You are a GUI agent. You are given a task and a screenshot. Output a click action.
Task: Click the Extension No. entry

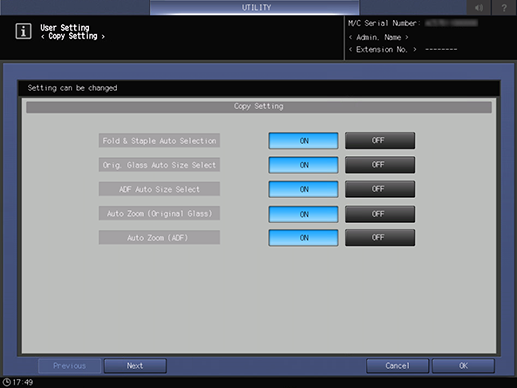click(x=403, y=49)
